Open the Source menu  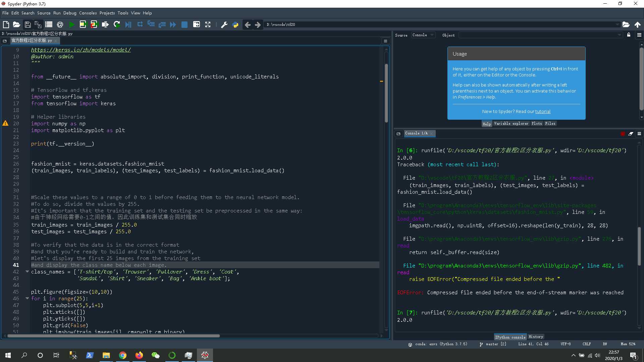pyautogui.click(x=44, y=13)
